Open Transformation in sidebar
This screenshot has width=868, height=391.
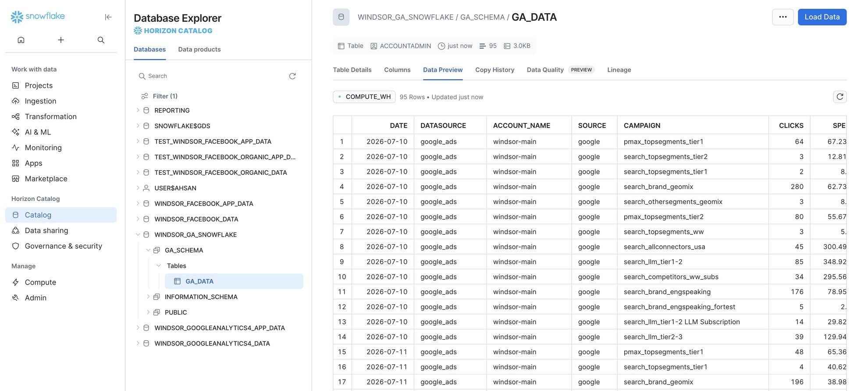[61, 116]
